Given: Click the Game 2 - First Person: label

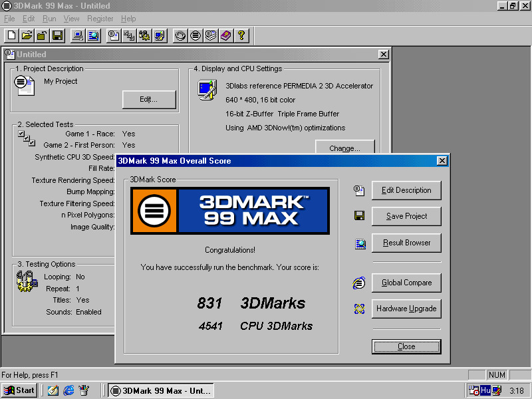Looking at the screenshot, I should [79, 145].
